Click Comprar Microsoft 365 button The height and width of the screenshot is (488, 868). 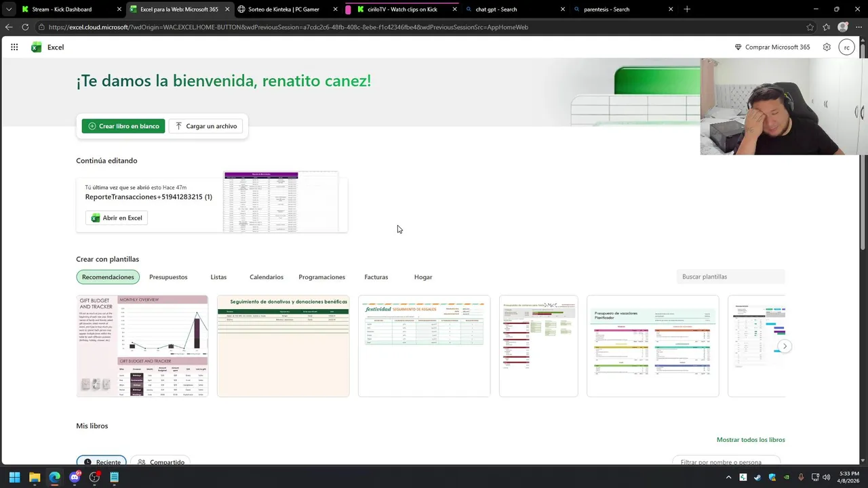(772, 47)
